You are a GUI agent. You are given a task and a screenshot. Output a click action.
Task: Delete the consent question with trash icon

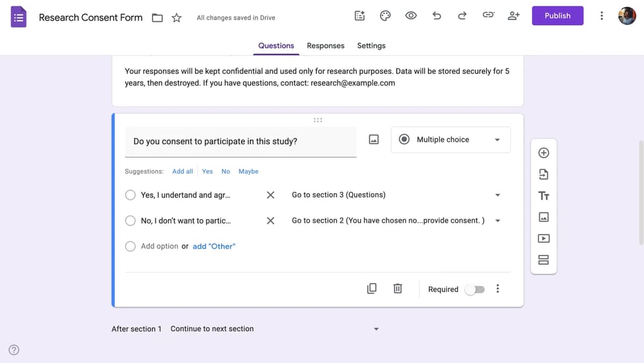pyautogui.click(x=397, y=289)
